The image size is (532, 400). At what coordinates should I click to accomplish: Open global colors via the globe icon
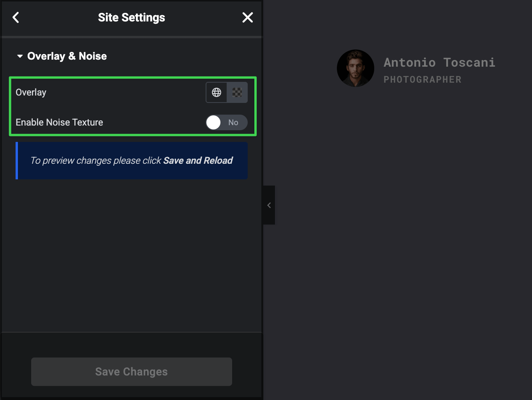(x=217, y=92)
